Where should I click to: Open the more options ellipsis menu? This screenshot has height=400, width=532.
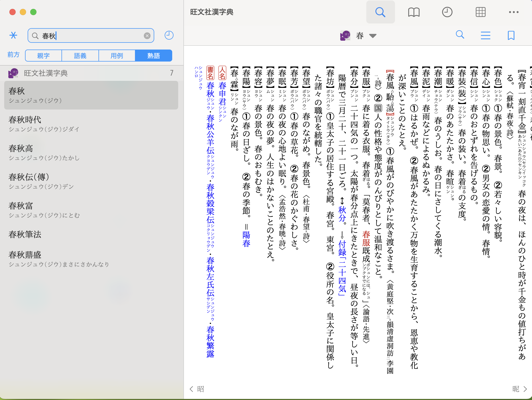pos(514,12)
